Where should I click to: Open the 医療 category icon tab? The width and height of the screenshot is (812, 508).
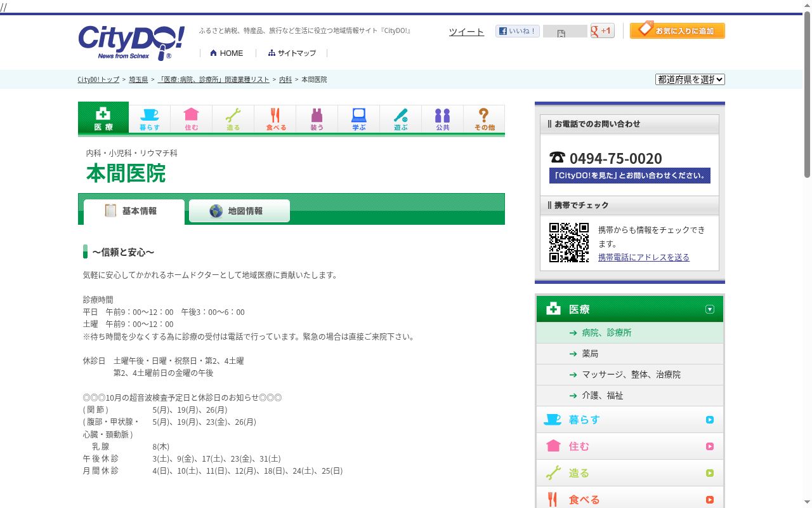click(103, 118)
